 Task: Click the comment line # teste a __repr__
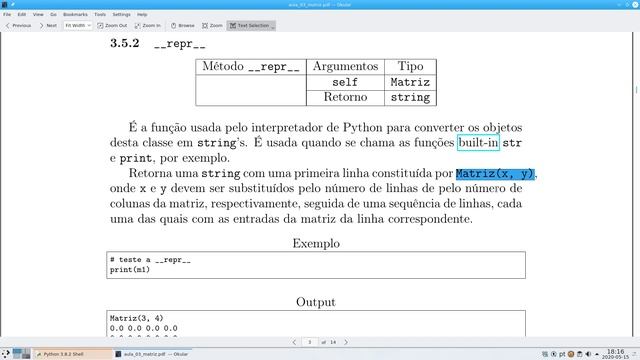point(150,260)
